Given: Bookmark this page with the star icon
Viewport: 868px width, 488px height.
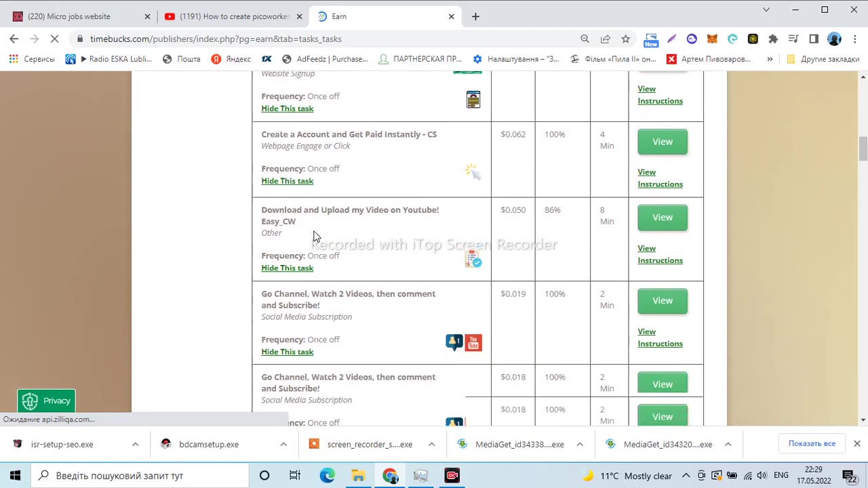Looking at the screenshot, I should coord(625,39).
